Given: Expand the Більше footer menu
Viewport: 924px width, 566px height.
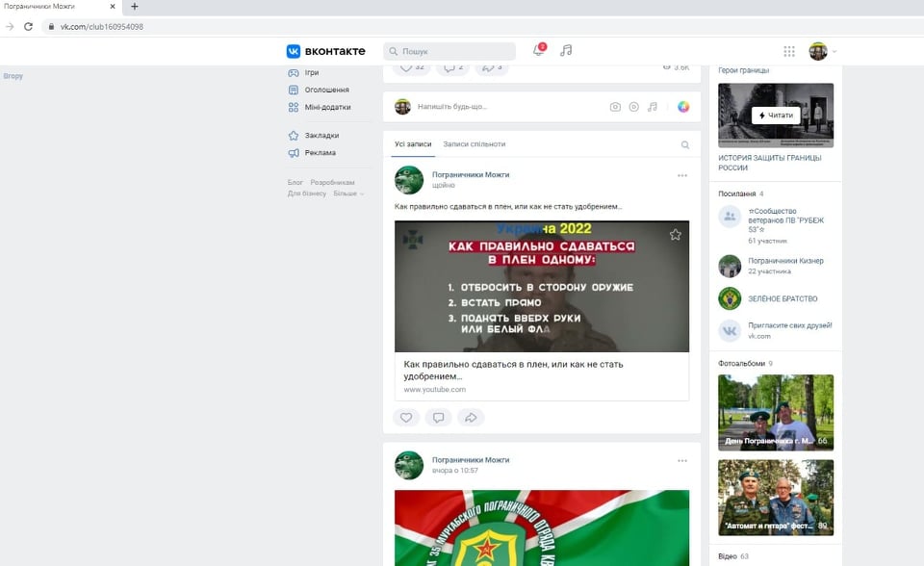Looking at the screenshot, I should [x=348, y=193].
